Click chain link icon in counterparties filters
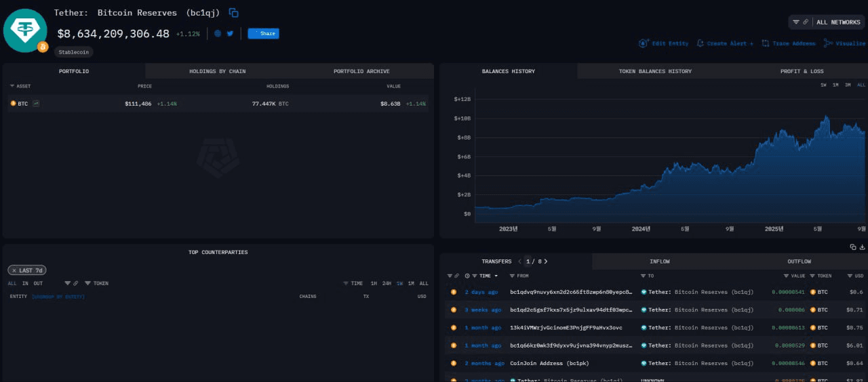Viewport: 868px width, 382px height. (x=75, y=283)
